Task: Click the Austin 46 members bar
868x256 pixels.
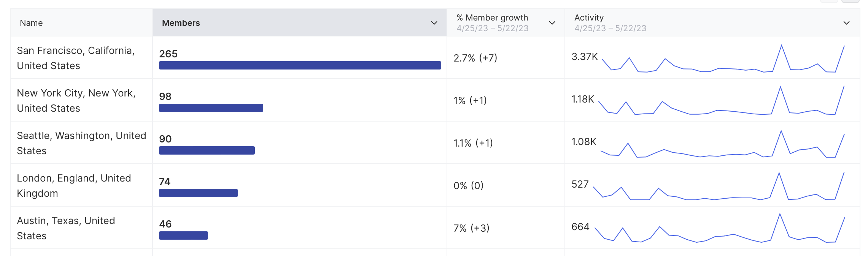Action: coord(183,235)
